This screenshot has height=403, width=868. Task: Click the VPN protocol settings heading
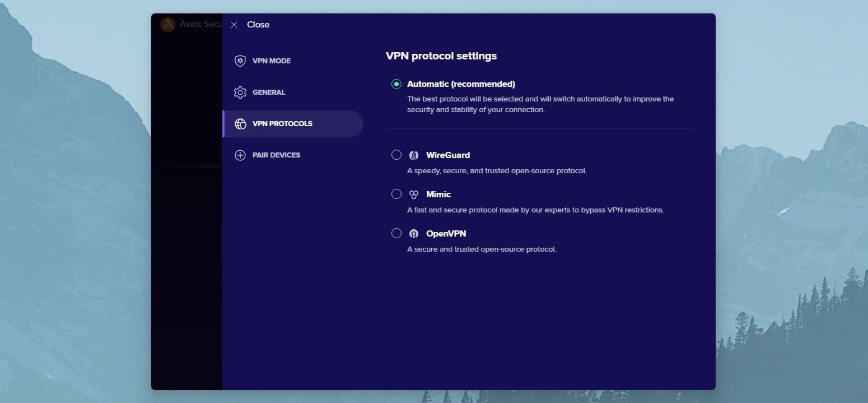tap(441, 56)
